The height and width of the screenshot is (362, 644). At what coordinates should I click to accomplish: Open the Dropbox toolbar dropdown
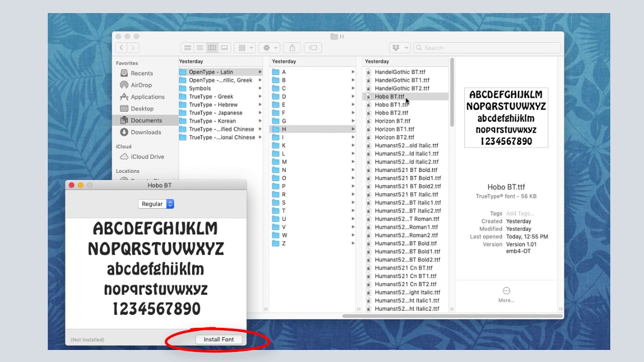coord(399,48)
